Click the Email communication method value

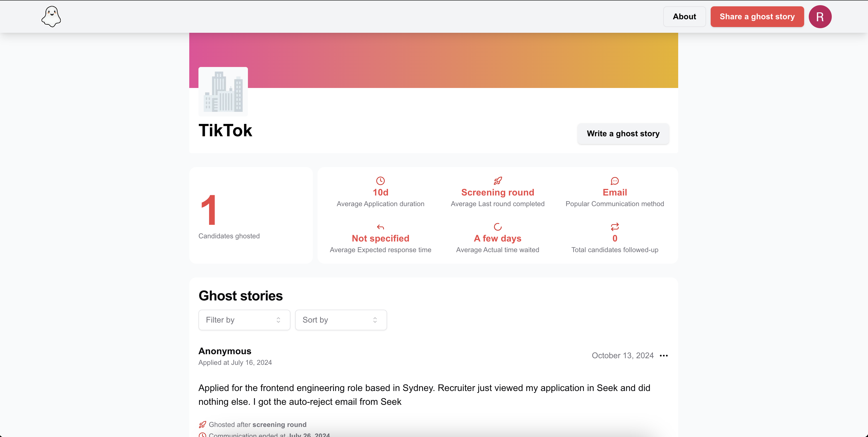coord(615,192)
